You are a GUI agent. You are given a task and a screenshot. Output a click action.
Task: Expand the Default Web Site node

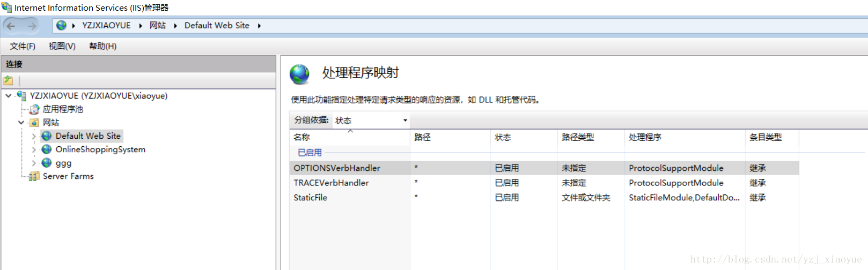pyautogui.click(x=34, y=136)
